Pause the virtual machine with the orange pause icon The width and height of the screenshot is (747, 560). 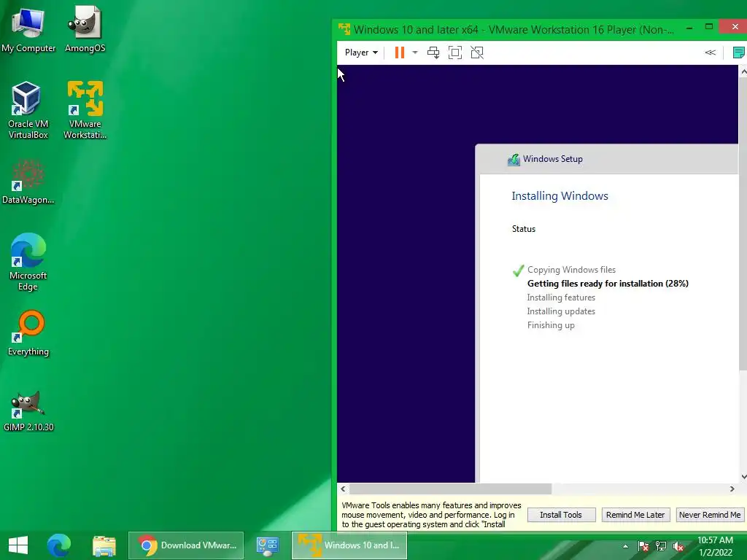[400, 52]
